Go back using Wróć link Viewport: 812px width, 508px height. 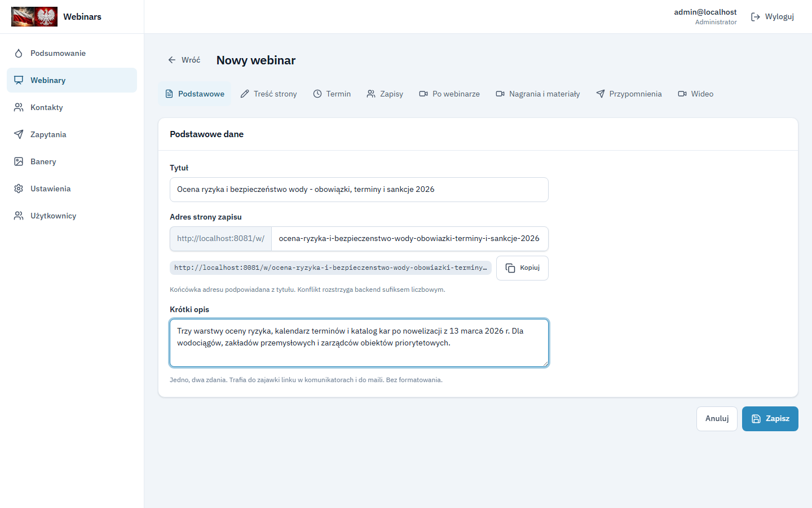point(184,60)
